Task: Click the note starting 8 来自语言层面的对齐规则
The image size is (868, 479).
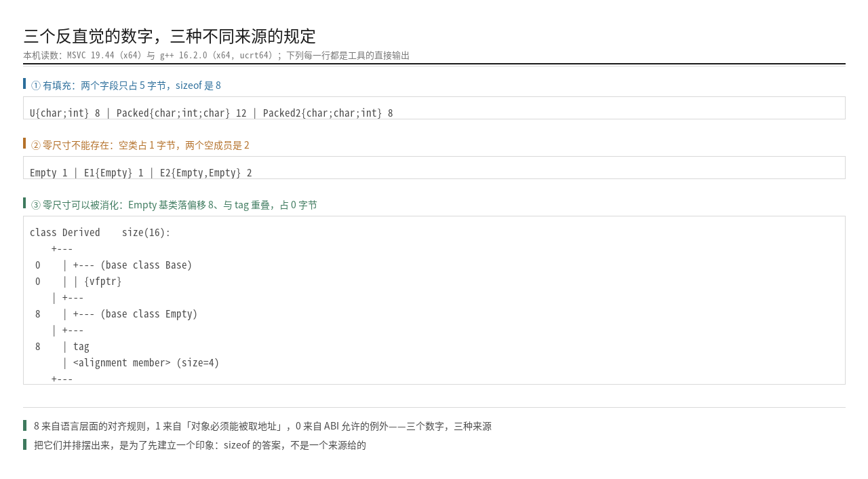Action: pyautogui.click(x=262, y=426)
